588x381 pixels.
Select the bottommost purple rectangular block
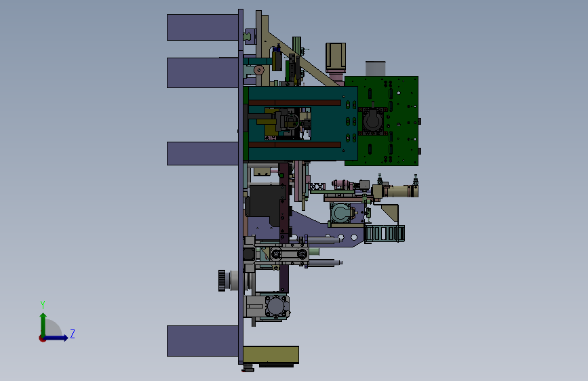point(203,341)
